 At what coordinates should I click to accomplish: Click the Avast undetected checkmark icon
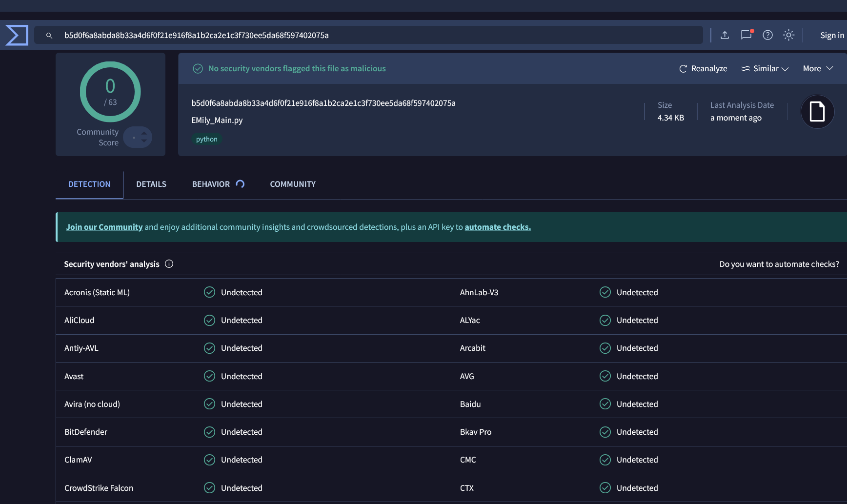[209, 376]
